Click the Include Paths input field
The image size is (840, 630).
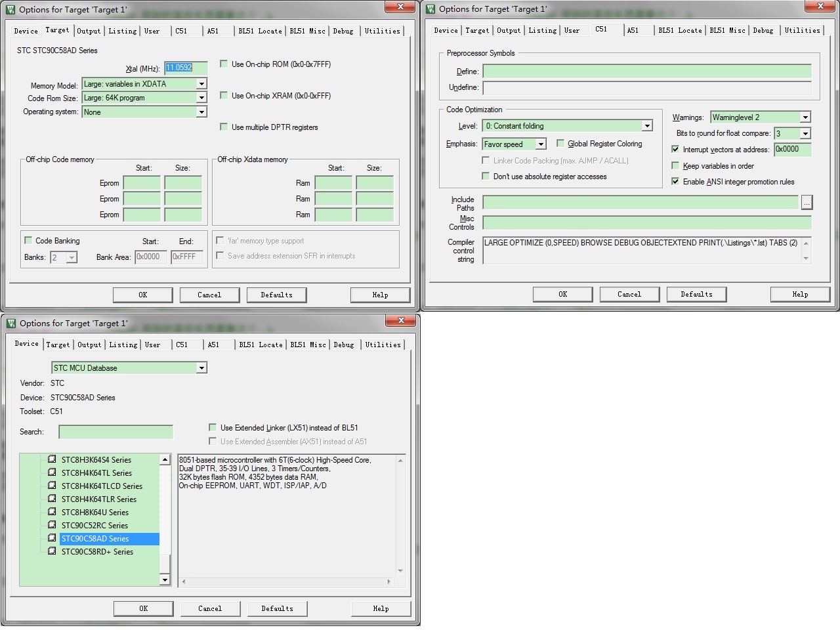(x=641, y=202)
